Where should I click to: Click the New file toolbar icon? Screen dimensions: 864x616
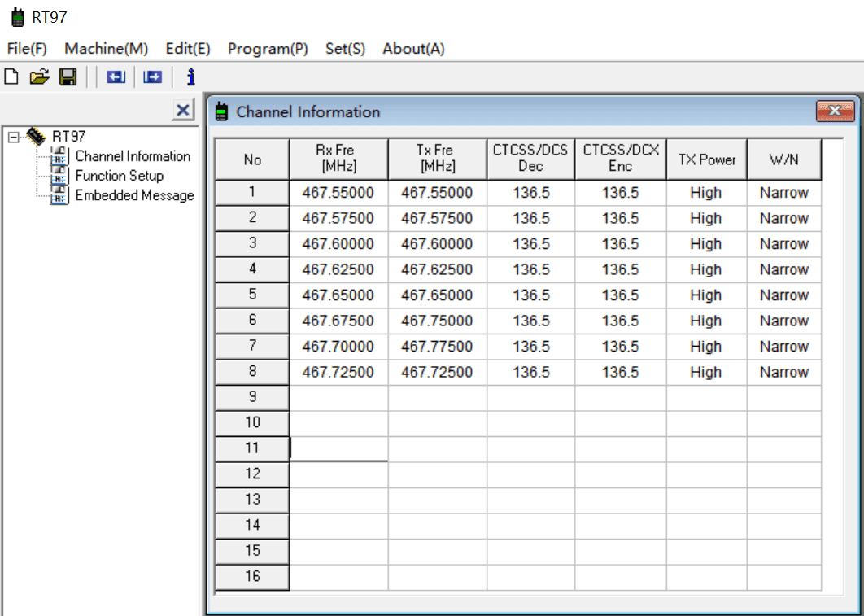(11, 77)
